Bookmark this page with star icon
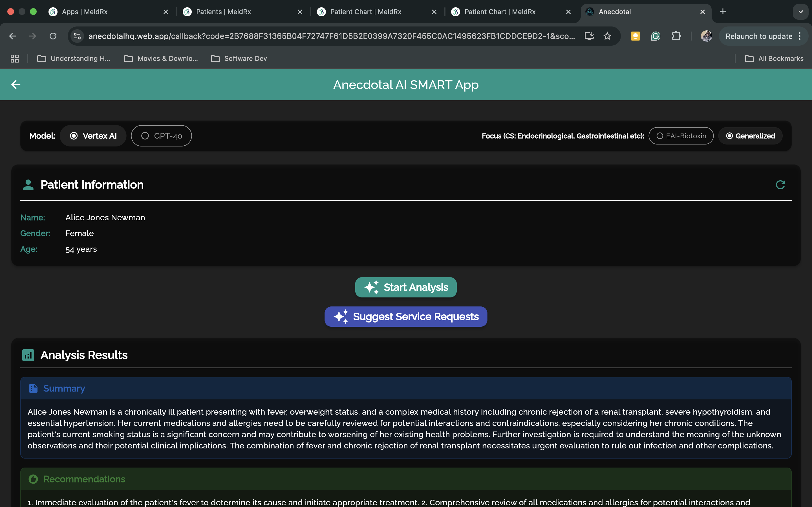 pyautogui.click(x=607, y=36)
